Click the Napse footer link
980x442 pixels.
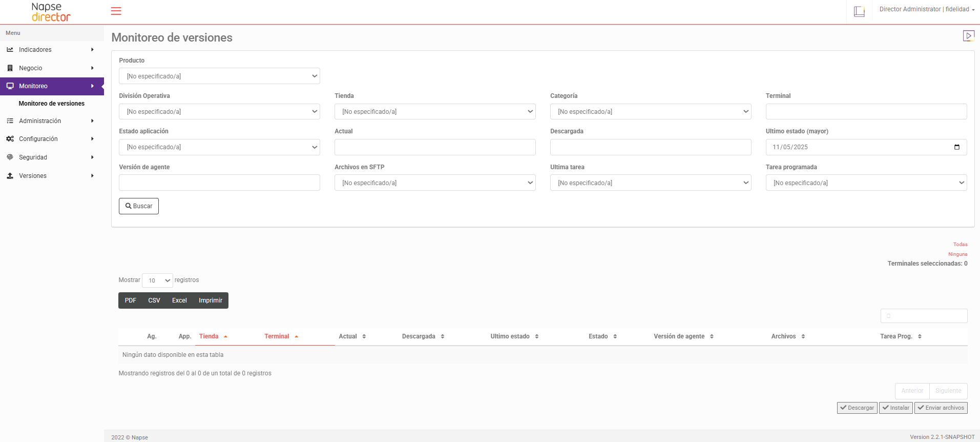click(140, 437)
